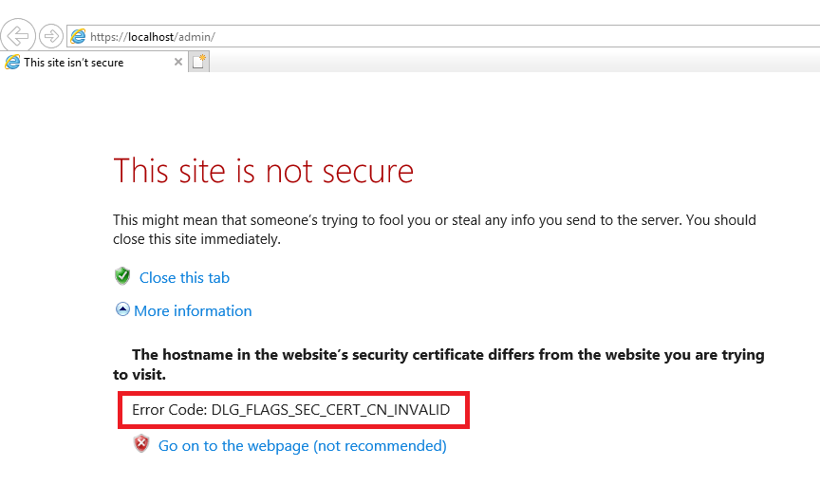Go on to the webpage (not recommended)

[302, 445]
